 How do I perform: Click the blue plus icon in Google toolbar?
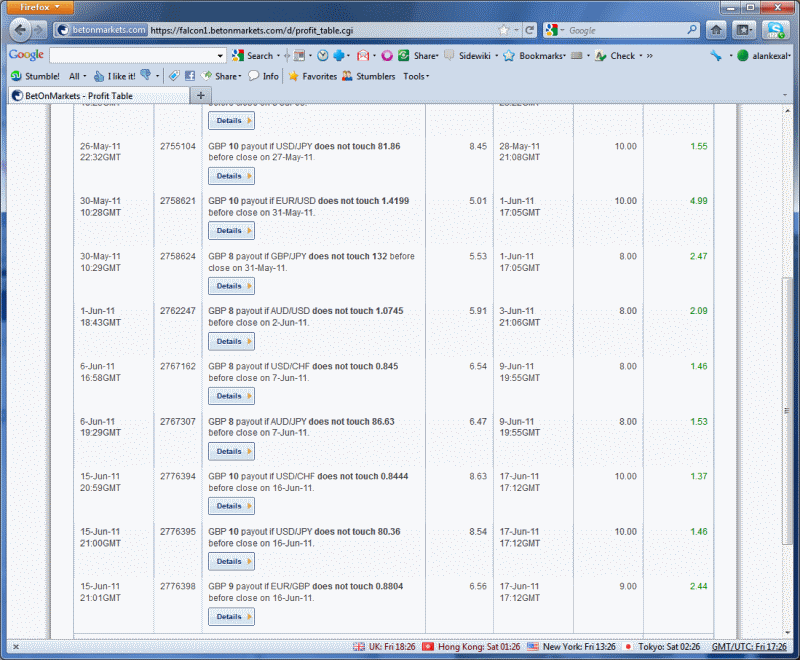tap(339, 56)
